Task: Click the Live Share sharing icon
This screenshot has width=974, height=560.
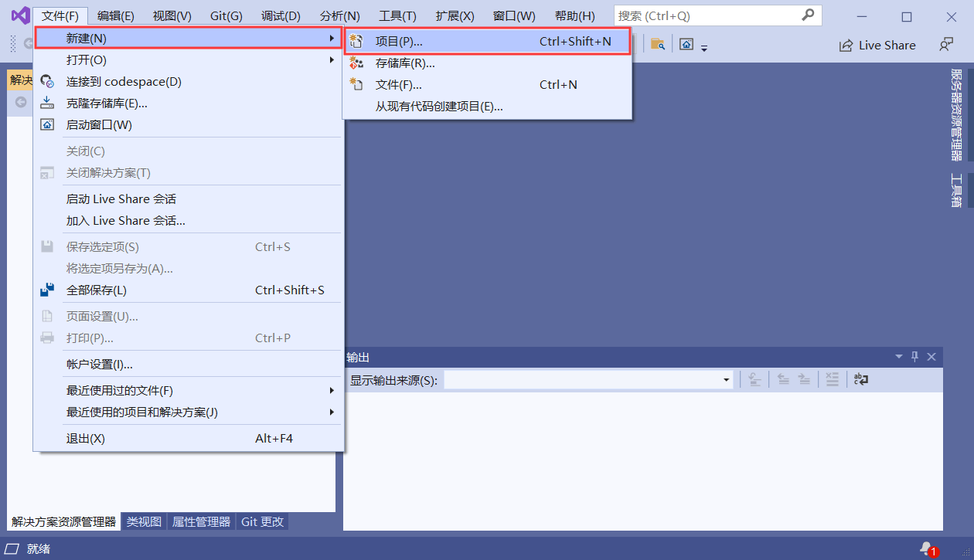Action: coord(846,45)
